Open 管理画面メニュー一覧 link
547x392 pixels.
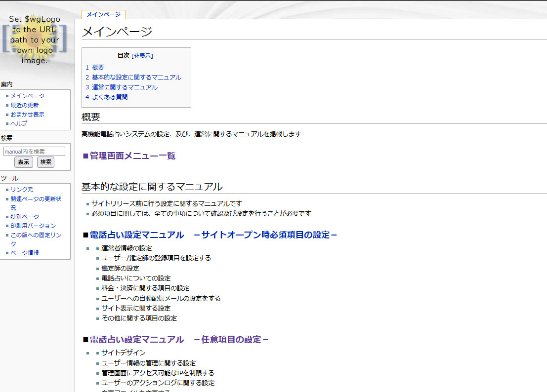132,156
